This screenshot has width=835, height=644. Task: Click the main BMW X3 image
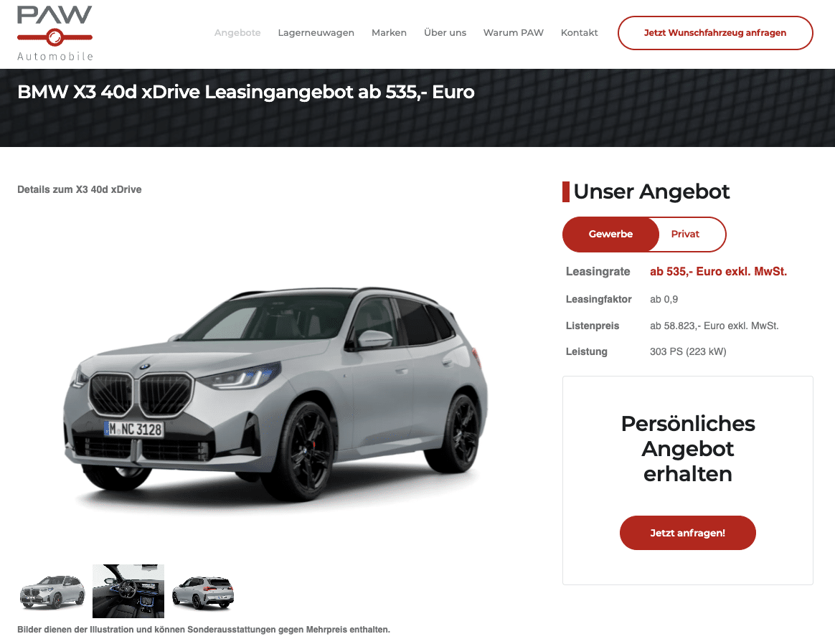click(x=276, y=394)
